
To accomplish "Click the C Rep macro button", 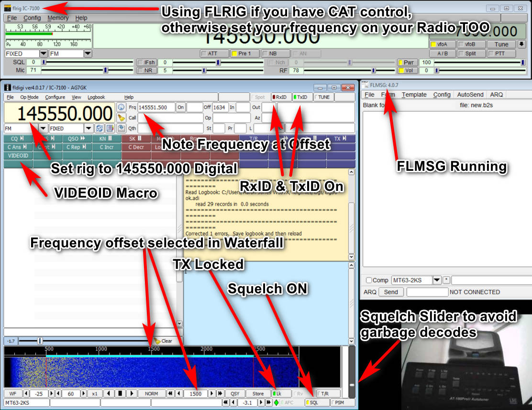I will coord(77,147).
